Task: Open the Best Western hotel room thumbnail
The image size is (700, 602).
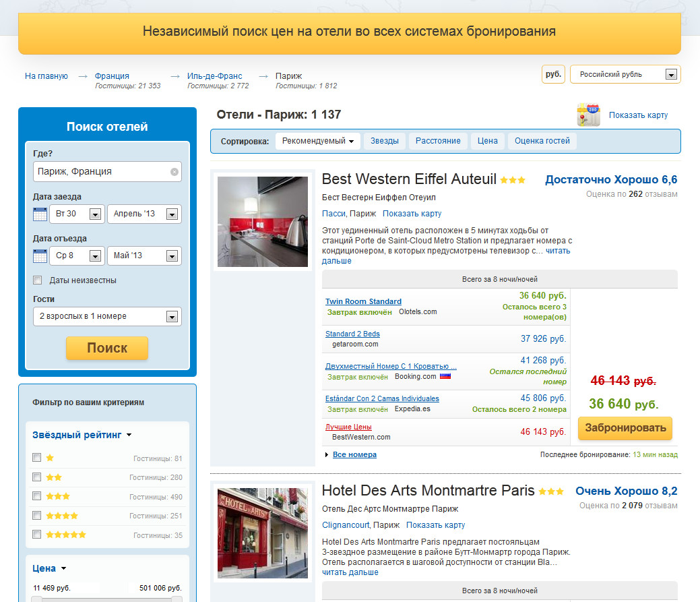Action: point(263,221)
